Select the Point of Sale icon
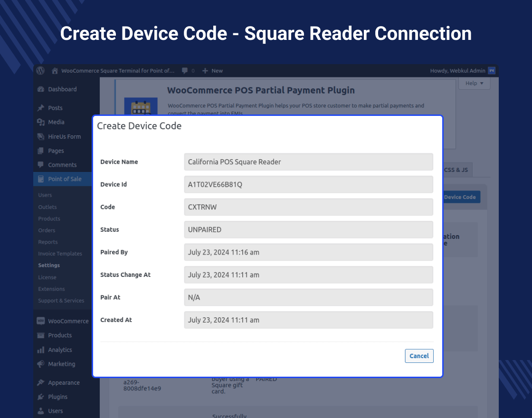Viewport: 532px width, 418px height. click(x=40, y=179)
